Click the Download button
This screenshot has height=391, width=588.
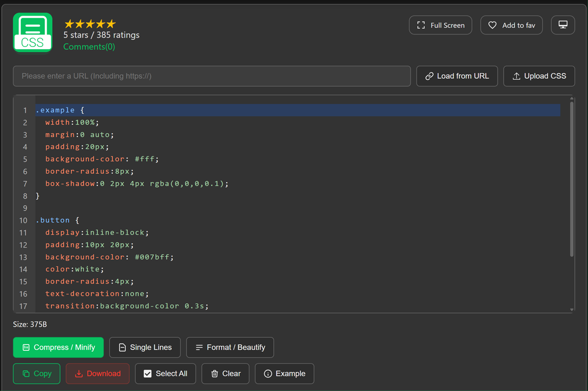pyautogui.click(x=98, y=373)
